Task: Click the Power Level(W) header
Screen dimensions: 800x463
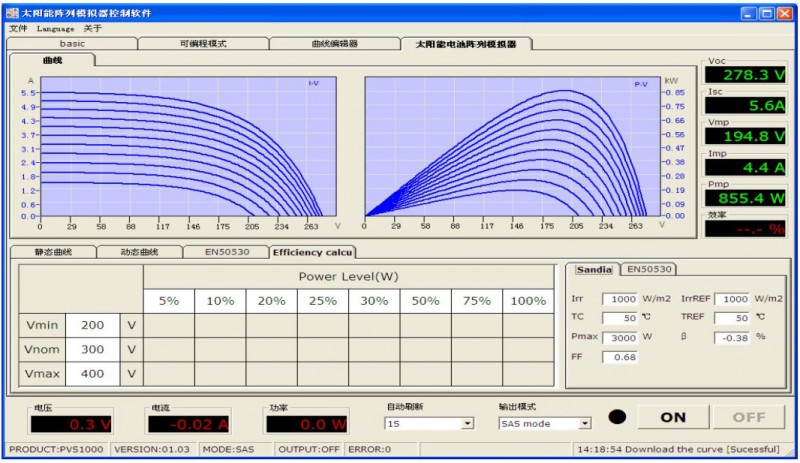Action: [349, 277]
